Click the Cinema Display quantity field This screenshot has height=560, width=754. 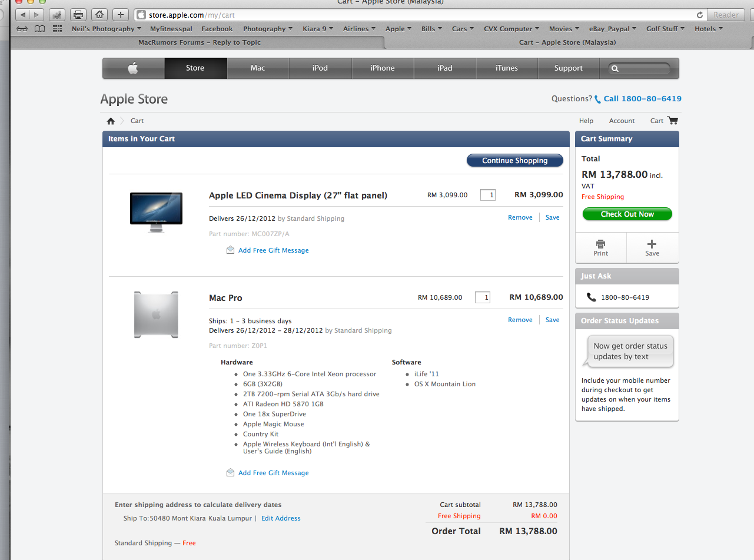click(488, 195)
